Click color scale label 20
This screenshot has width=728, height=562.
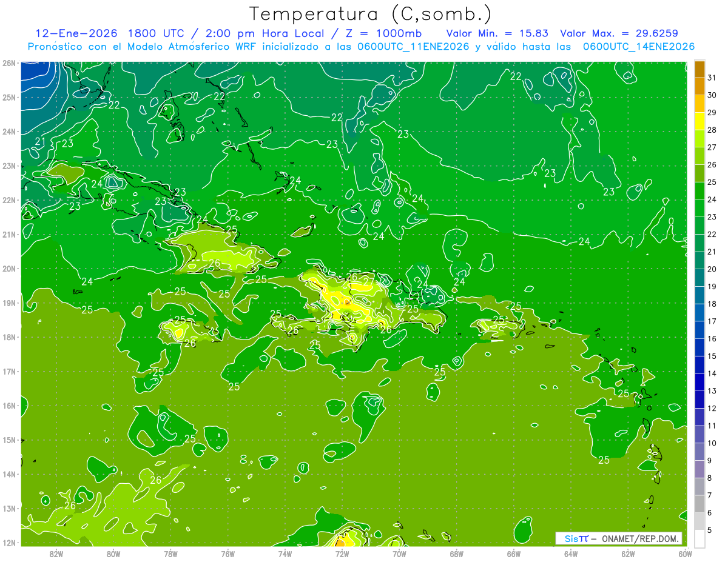712,269
